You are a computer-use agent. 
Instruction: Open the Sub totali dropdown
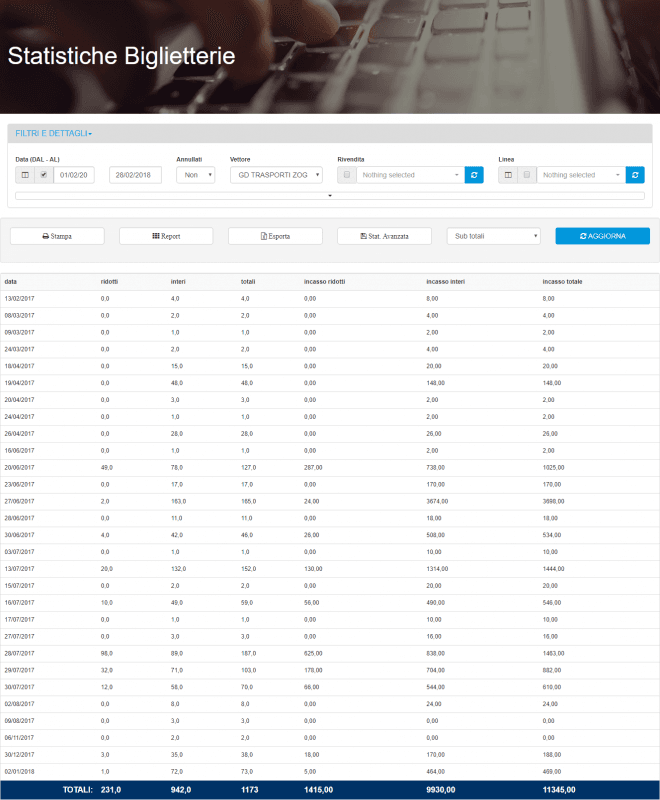493,236
